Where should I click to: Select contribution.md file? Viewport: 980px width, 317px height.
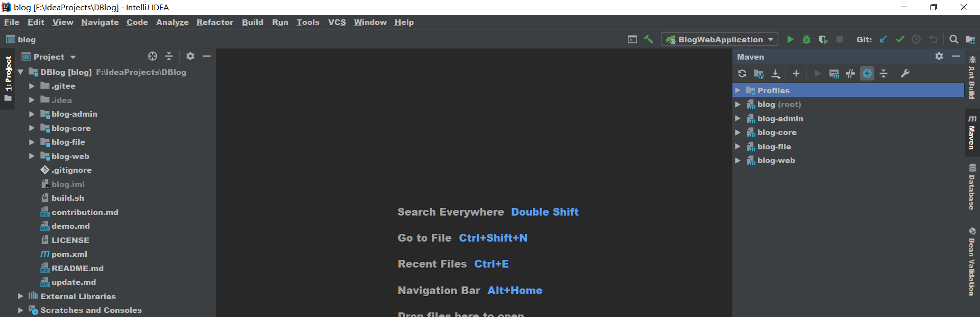85,212
